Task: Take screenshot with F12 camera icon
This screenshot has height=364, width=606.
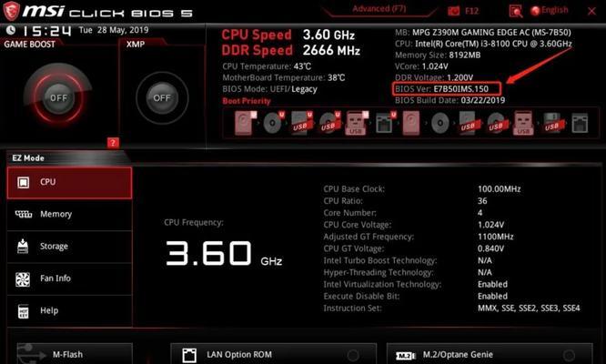Action: (454, 11)
